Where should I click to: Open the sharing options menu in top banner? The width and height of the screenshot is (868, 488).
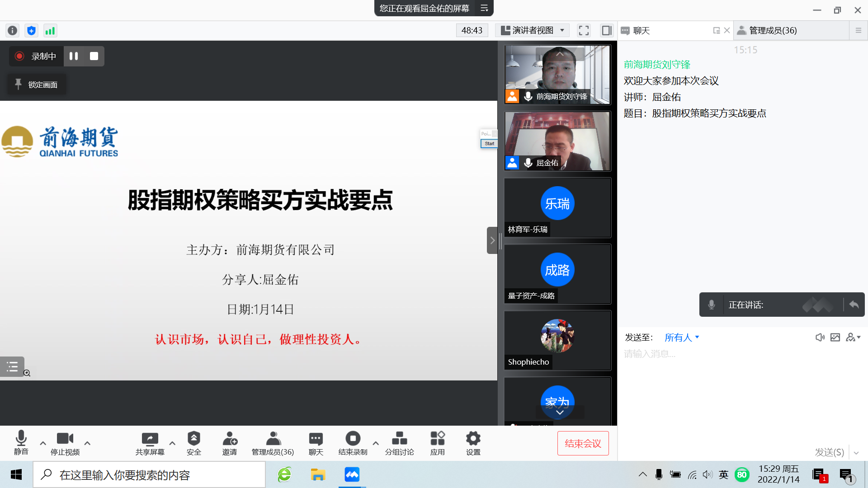click(484, 8)
